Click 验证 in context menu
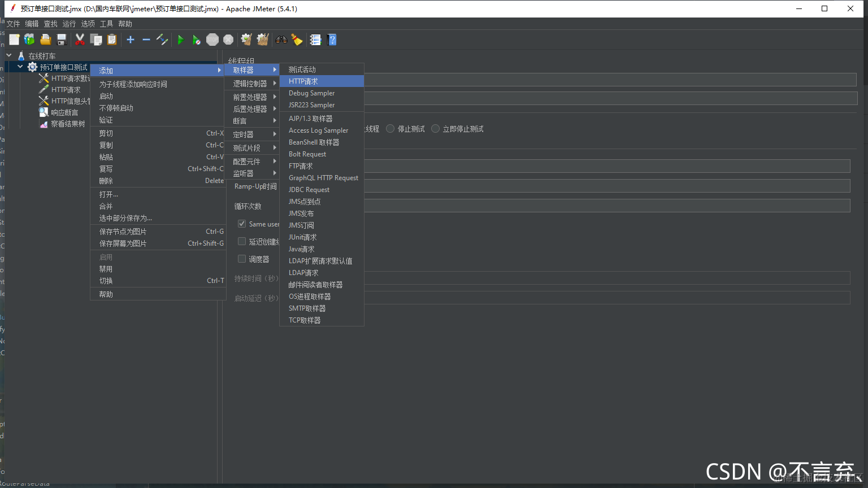Image resolution: width=868 pixels, height=488 pixels. [x=158, y=120]
